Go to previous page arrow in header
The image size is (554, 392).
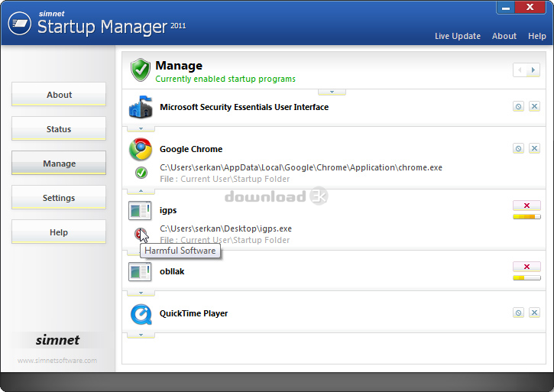pyautogui.click(x=520, y=70)
